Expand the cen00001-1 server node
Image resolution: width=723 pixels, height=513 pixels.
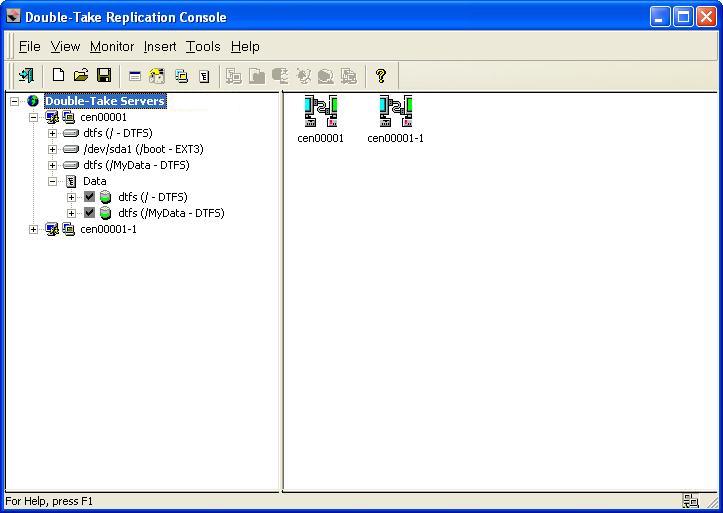[x=33, y=229]
